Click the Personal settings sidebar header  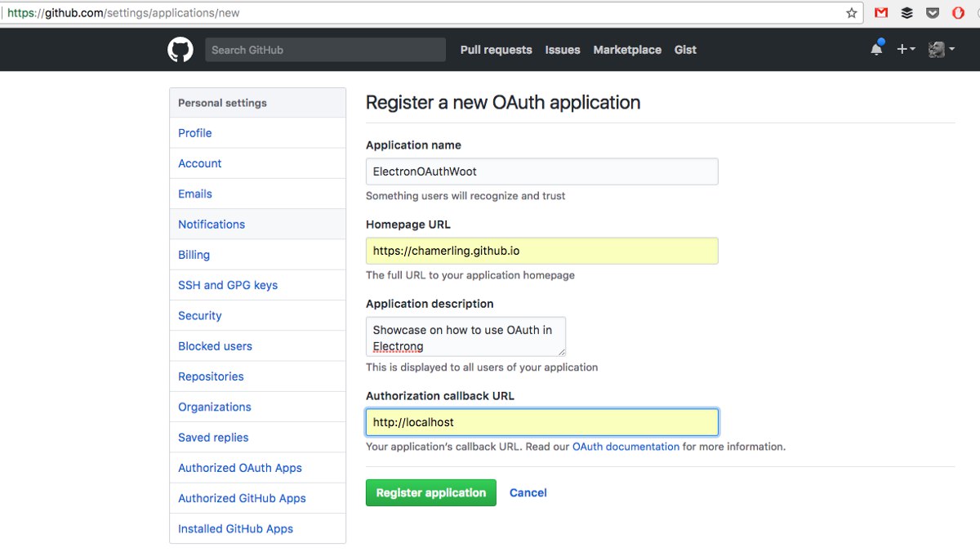(x=257, y=103)
